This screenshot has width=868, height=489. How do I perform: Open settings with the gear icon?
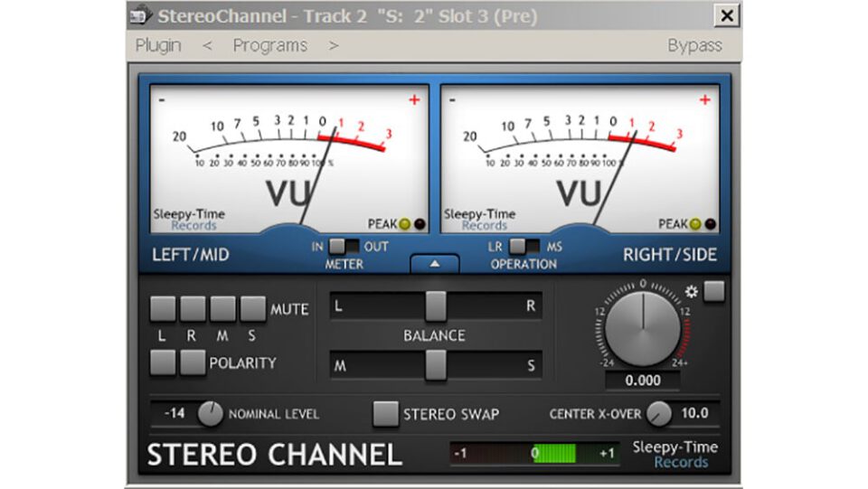coord(692,291)
